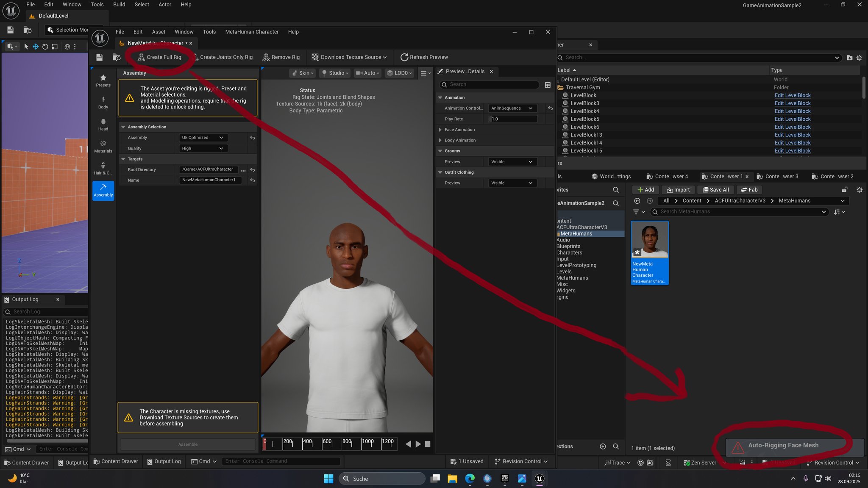
Task: Click Edit LevelBlock link for LevelBlock3
Action: coord(793,103)
